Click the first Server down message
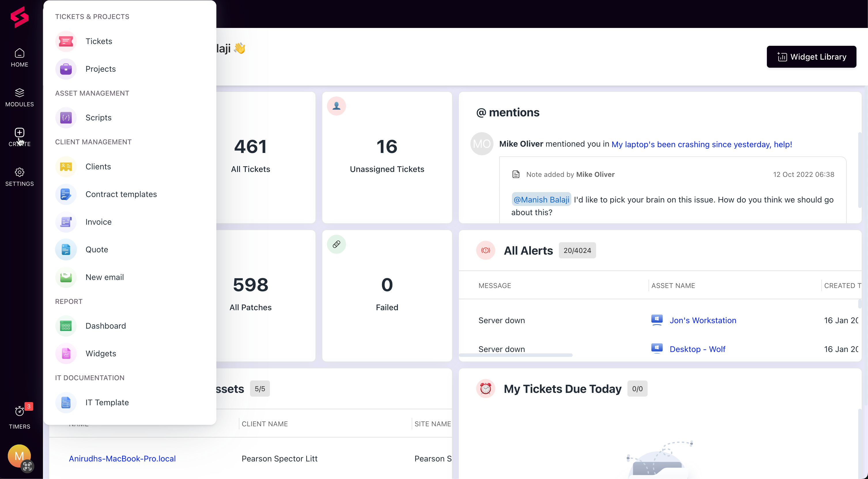 (501, 320)
